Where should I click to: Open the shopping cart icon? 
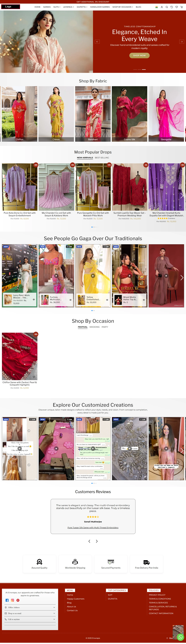point(182,7)
